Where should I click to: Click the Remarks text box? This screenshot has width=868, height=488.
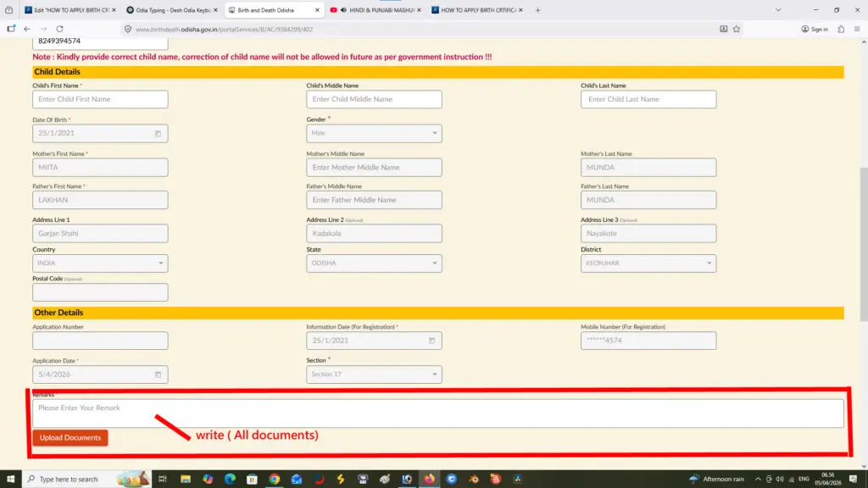(437, 413)
